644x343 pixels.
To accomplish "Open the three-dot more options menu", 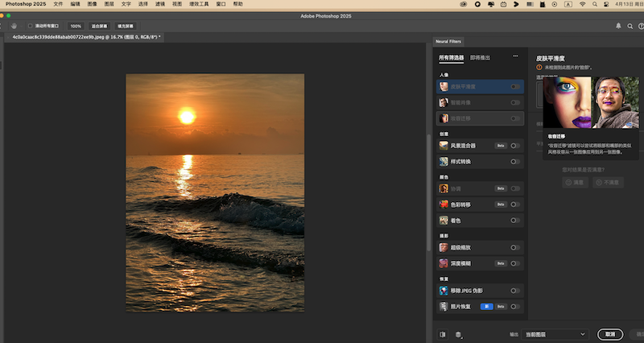I will pyautogui.click(x=515, y=57).
